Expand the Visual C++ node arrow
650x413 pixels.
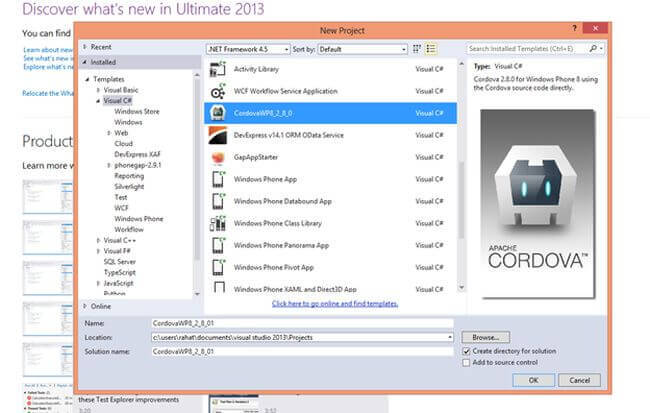tap(98, 240)
